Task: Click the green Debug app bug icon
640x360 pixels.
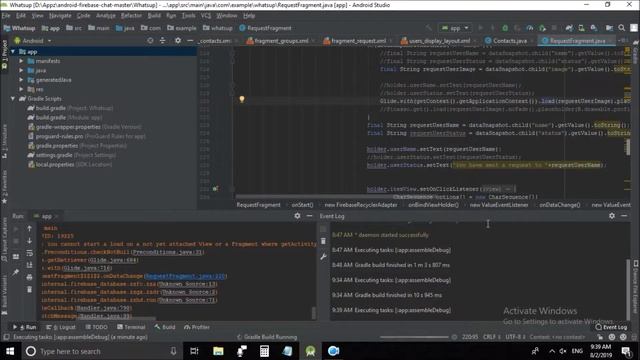Action: click(505, 28)
